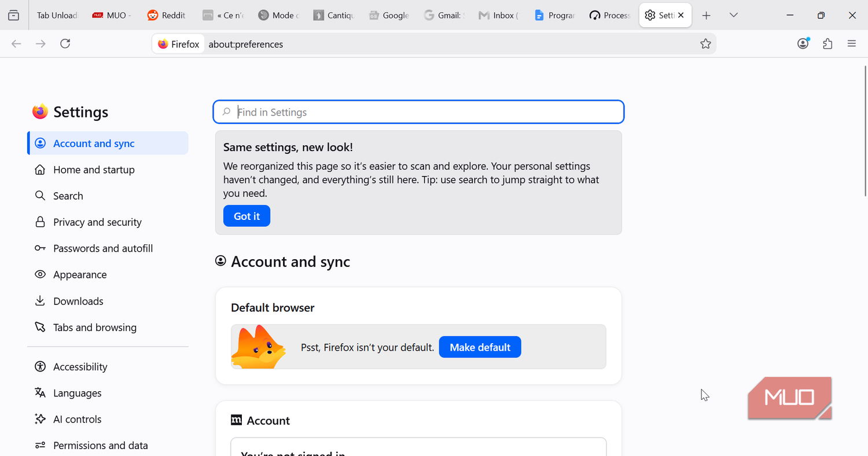Screen dimensions: 868x456
Task: Open Permissions and data settings
Action: (108, 446)
